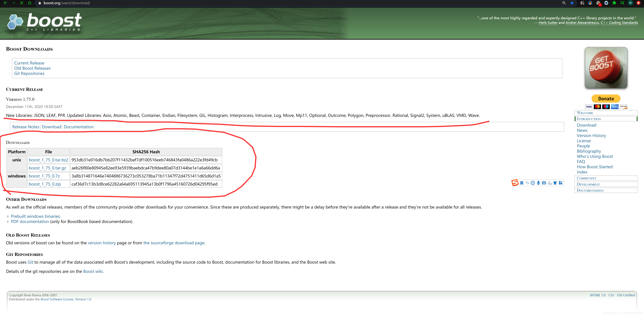Click the green puzzle extensions icon
The height and width of the screenshot is (316, 644).
coord(614,3)
